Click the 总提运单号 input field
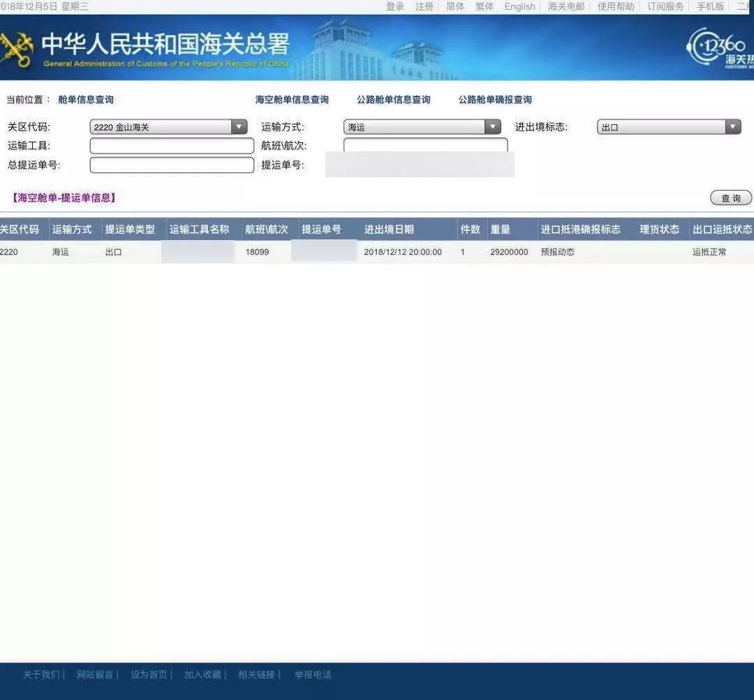This screenshot has height=700, width=754. coord(172,165)
